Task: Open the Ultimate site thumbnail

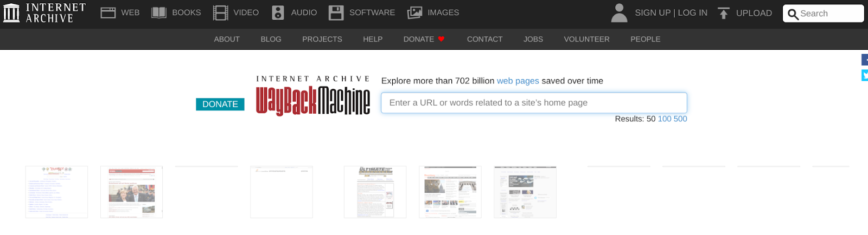Action: (x=375, y=192)
